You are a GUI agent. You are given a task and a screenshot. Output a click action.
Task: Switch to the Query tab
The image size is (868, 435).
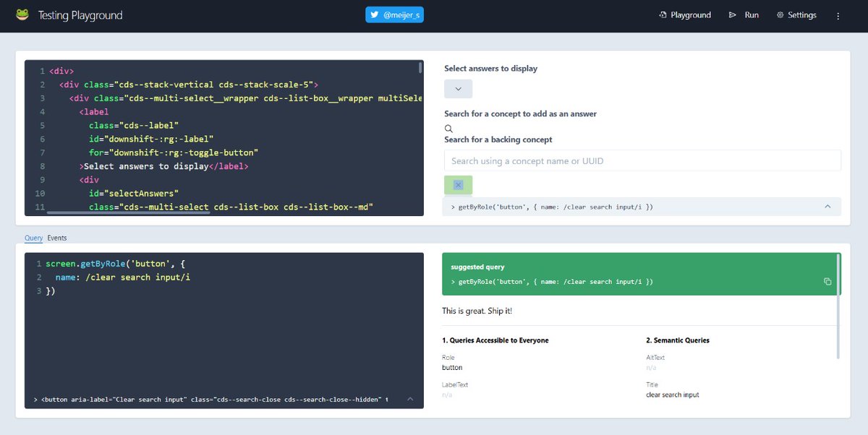[33, 238]
